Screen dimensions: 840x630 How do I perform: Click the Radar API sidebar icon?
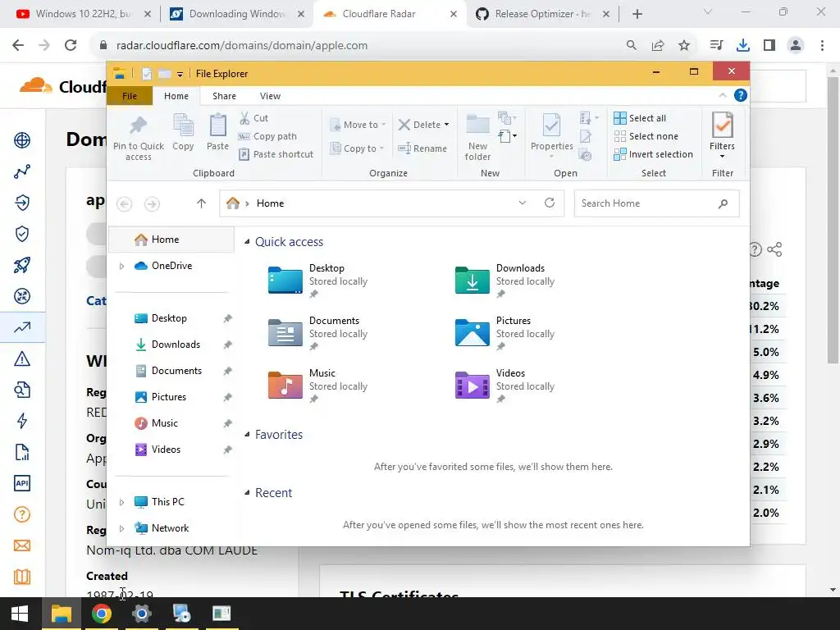(x=22, y=483)
